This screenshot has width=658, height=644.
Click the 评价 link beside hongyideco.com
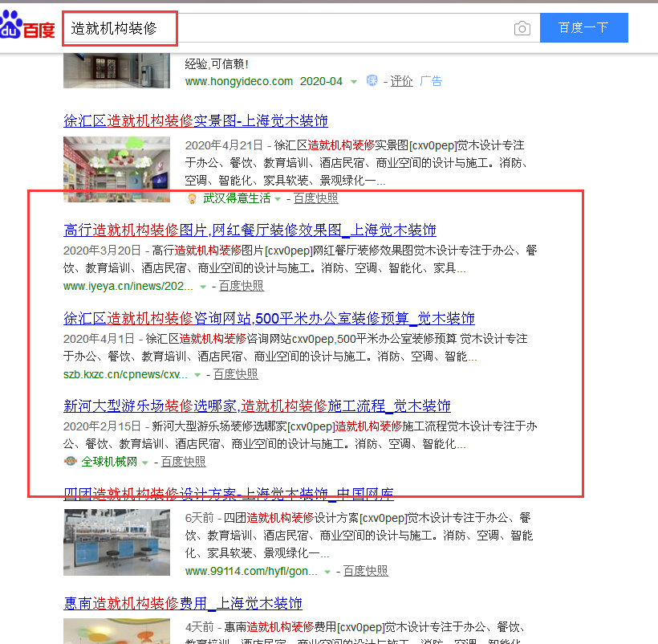click(x=401, y=81)
